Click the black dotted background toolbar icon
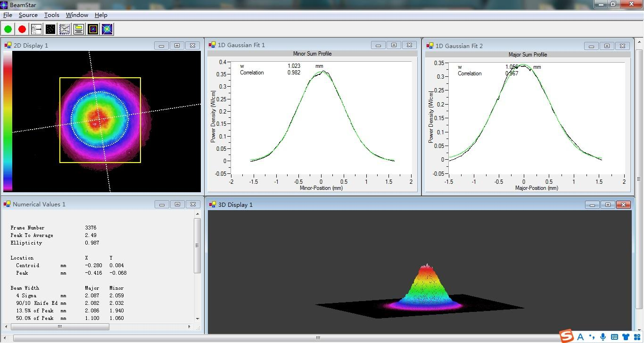This screenshot has height=343, width=644. tap(50, 29)
